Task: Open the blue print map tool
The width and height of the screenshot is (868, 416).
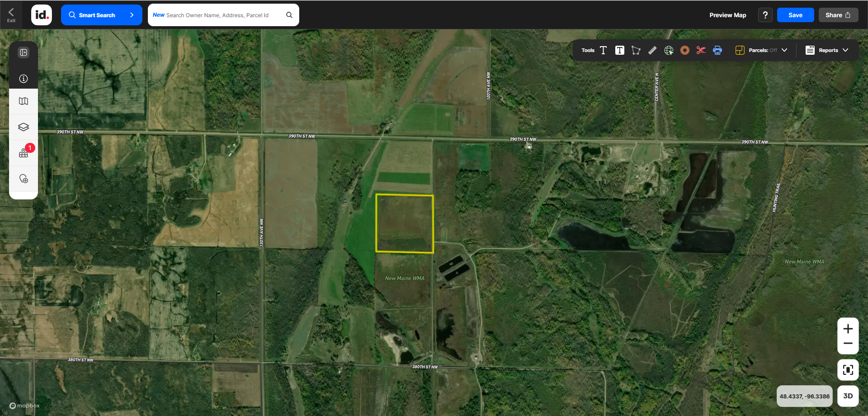Action: coord(717,50)
